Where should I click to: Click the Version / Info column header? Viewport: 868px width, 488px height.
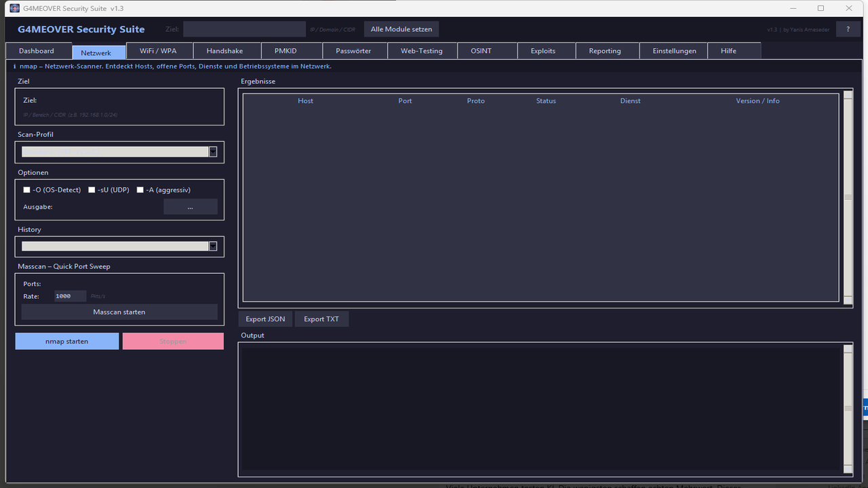(757, 101)
